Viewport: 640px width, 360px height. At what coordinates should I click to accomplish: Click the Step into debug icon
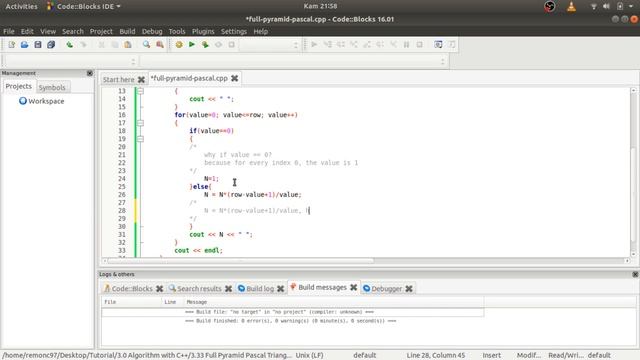[353, 44]
